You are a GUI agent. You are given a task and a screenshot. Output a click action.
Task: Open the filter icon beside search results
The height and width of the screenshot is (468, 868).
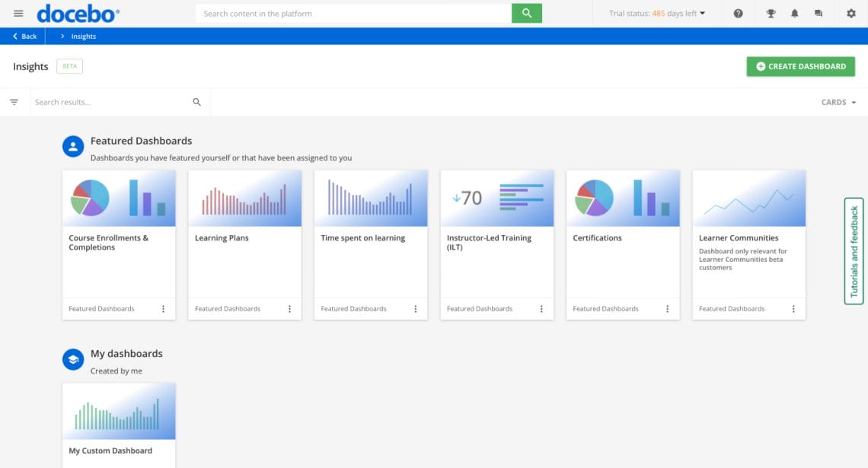(x=14, y=102)
